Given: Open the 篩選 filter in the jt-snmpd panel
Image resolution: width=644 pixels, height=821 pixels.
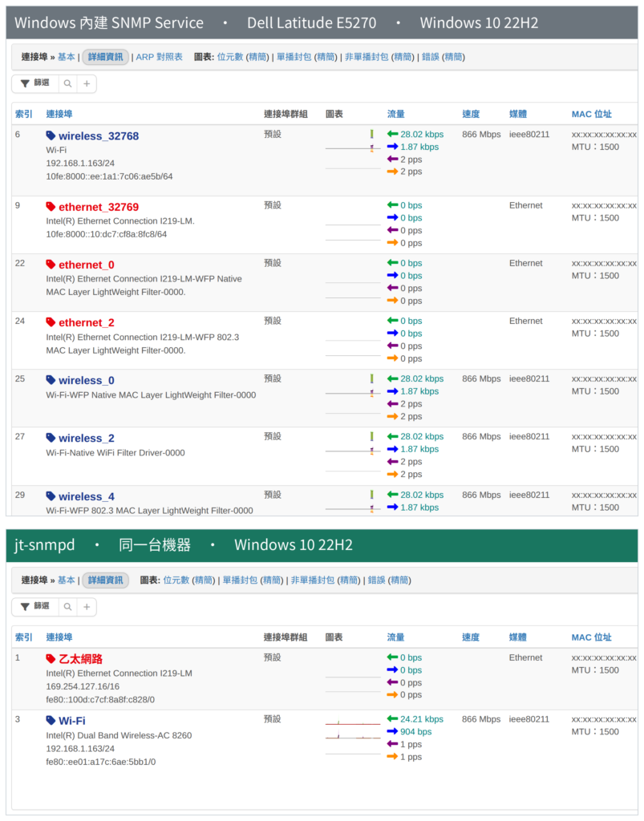Looking at the screenshot, I should [35, 607].
